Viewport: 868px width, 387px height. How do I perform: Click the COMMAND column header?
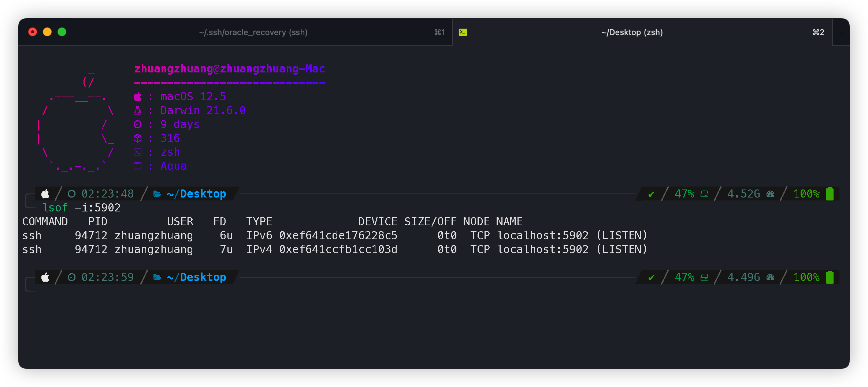point(45,222)
